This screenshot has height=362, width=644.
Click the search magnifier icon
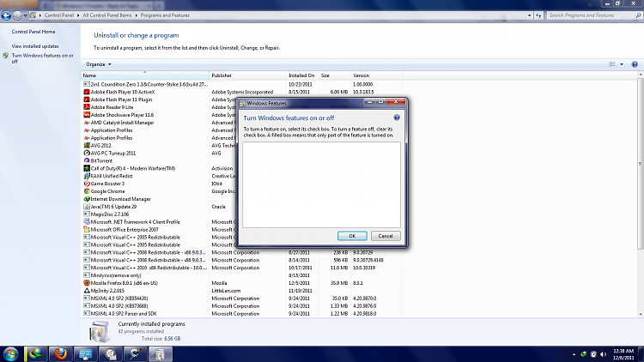pyautogui.click(x=638, y=15)
